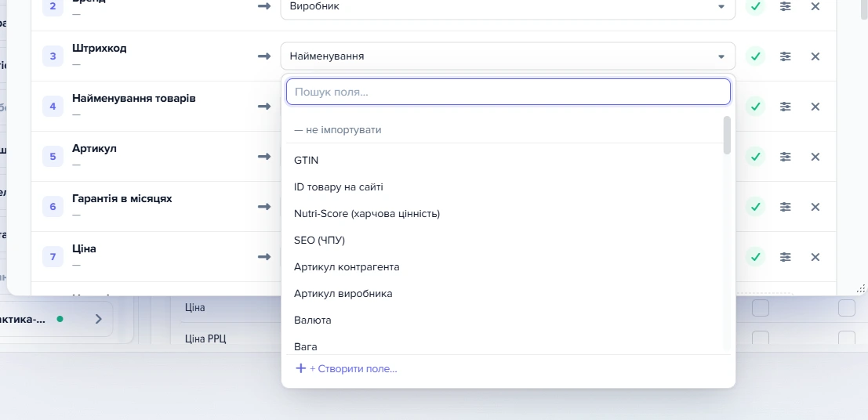The width and height of the screenshot is (868, 420).
Task: Choose Вага from the field list
Action: coord(504,346)
